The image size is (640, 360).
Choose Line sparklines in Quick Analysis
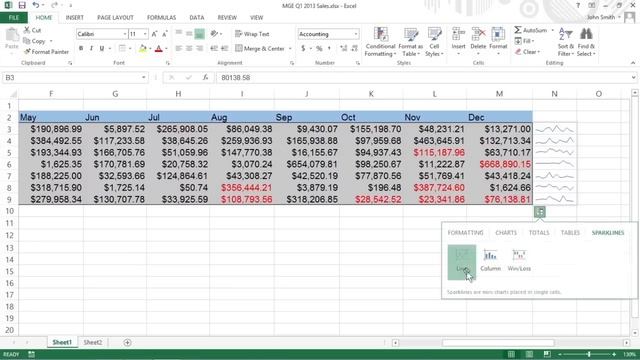pyautogui.click(x=462, y=262)
